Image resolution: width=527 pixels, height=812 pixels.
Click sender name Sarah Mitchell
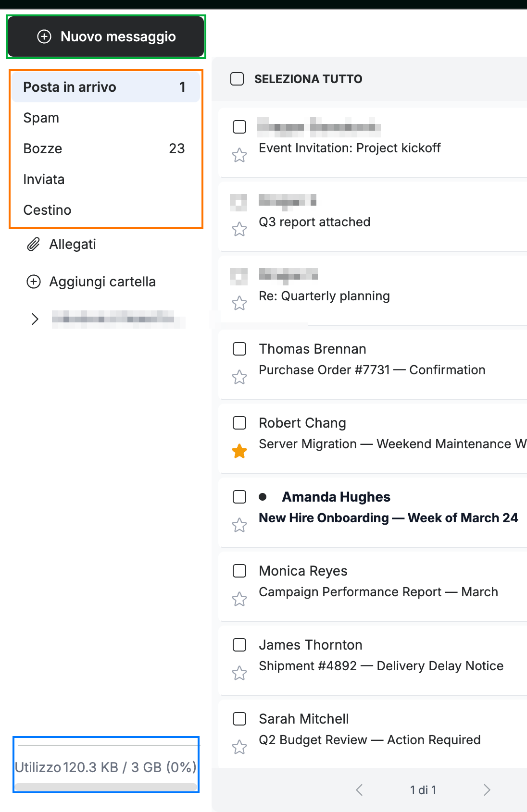pyautogui.click(x=304, y=719)
